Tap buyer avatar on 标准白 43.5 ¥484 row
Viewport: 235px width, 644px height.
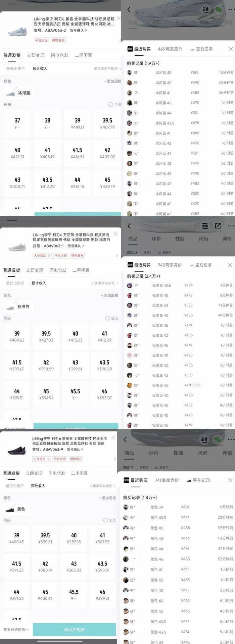130,285
